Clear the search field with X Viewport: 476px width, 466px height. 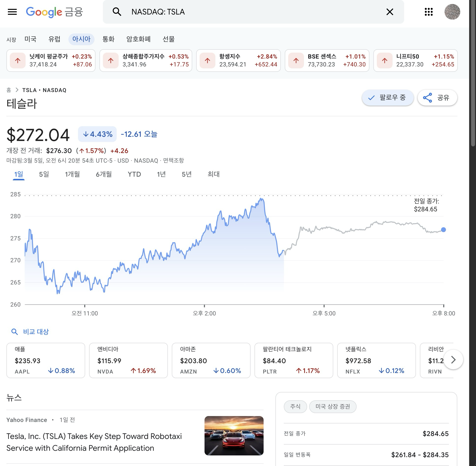coord(390,12)
